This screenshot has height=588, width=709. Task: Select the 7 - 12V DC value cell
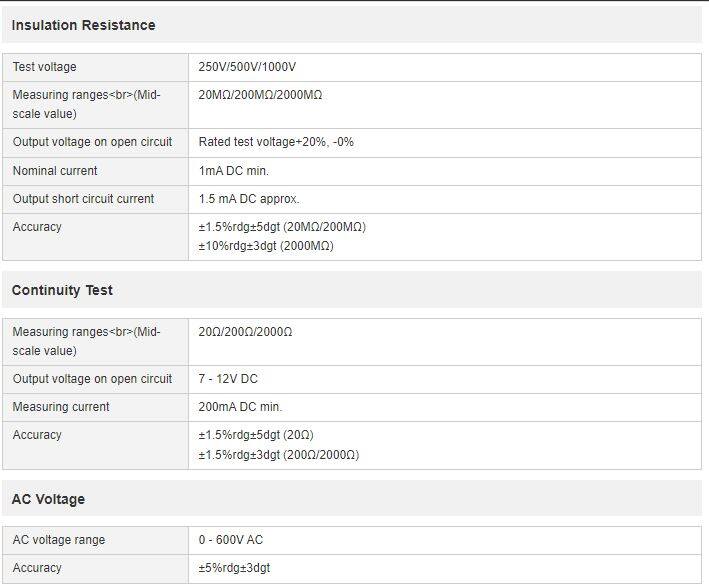click(x=228, y=379)
